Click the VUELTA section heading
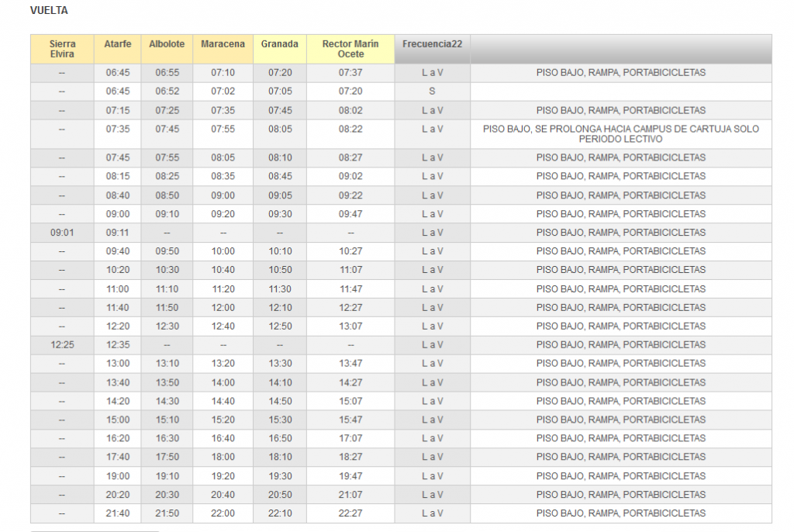794x532 pixels. [x=48, y=11]
